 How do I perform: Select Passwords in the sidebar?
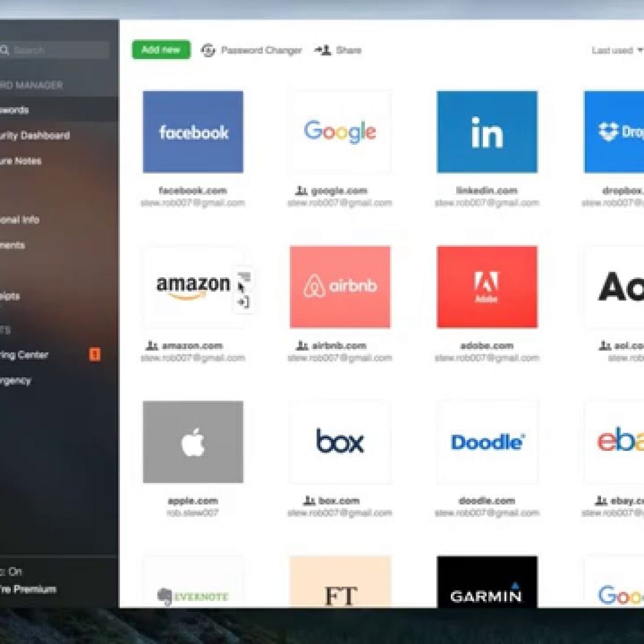59,110
